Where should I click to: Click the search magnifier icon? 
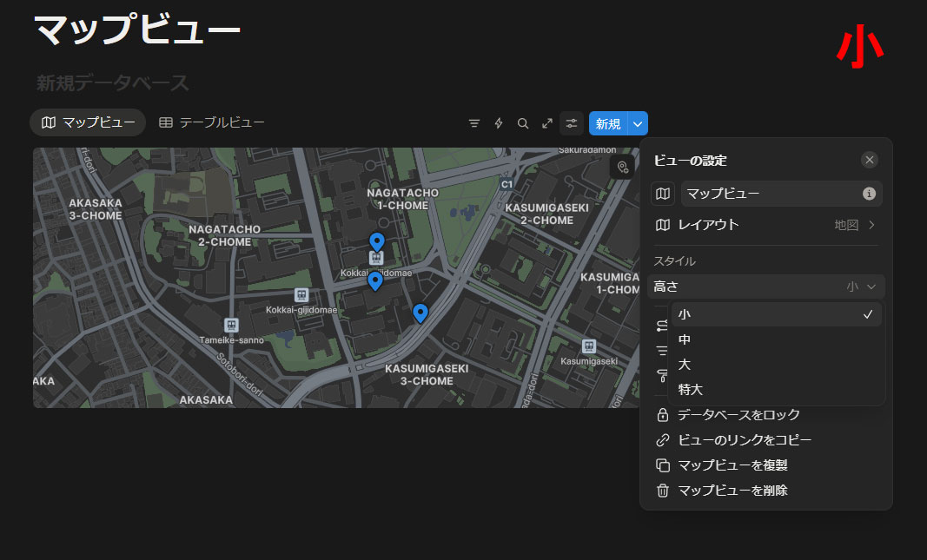523,123
